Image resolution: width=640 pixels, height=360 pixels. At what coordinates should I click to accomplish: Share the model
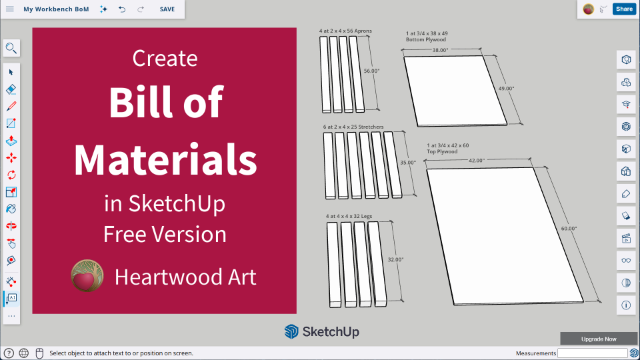(624, 9)
